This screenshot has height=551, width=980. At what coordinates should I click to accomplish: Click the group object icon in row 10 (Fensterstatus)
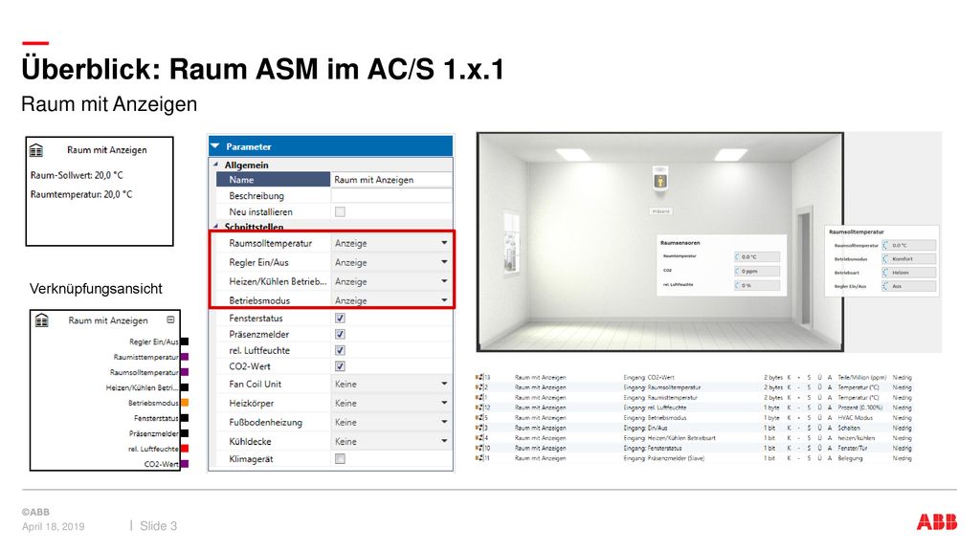[x=479, y=448]
